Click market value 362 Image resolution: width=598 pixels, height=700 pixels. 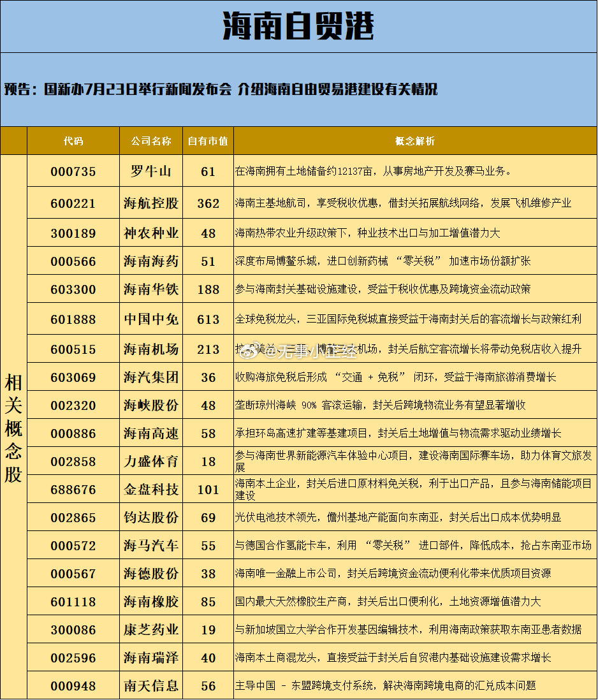(208, 203)
